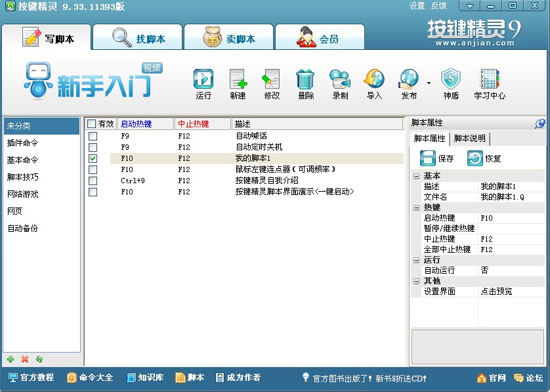Open 设置 in the title bar
This screenshot has width=550, height=392.
click(x=417, y=6)
